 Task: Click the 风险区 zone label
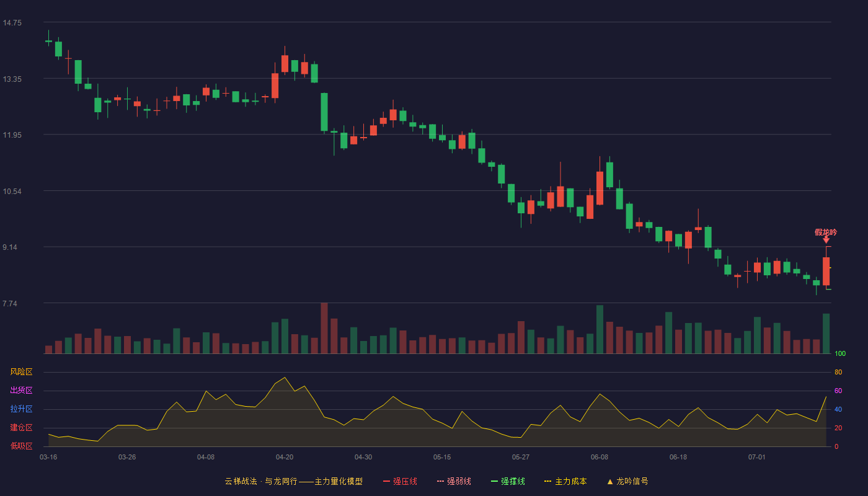pos(21,372)
